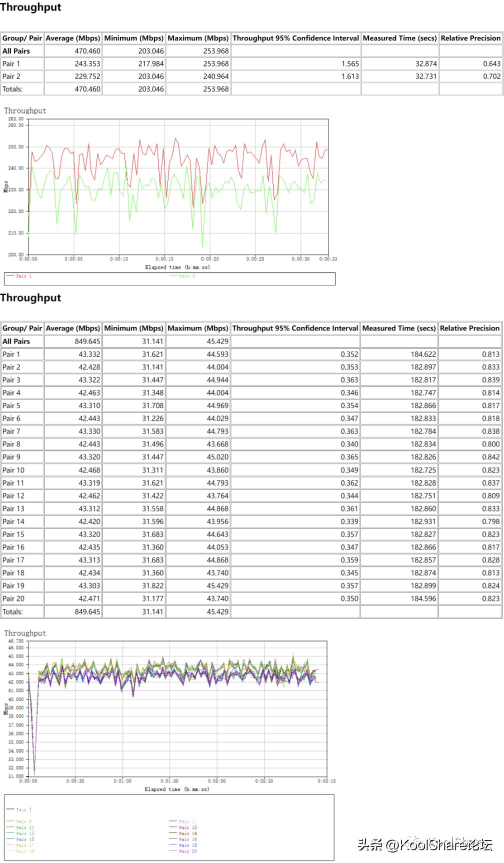Select Pair 17 in the lower chart legend
This screenshot has width=504, height=863.
[20, 845]
